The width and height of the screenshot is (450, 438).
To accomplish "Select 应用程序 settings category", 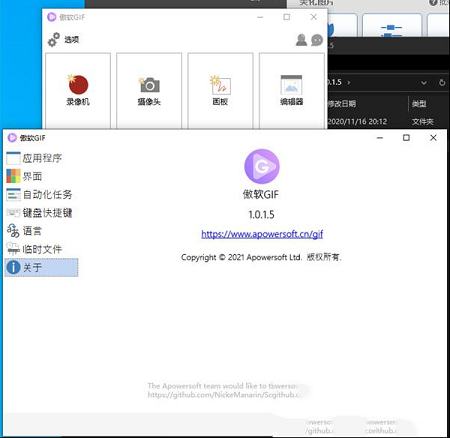I will click(41, 158).
